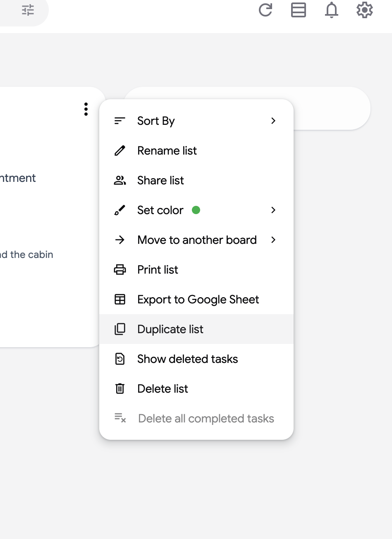392x539 pixels.
Task: Choose Show deleted tasks
Action: [x=196, y=359]
